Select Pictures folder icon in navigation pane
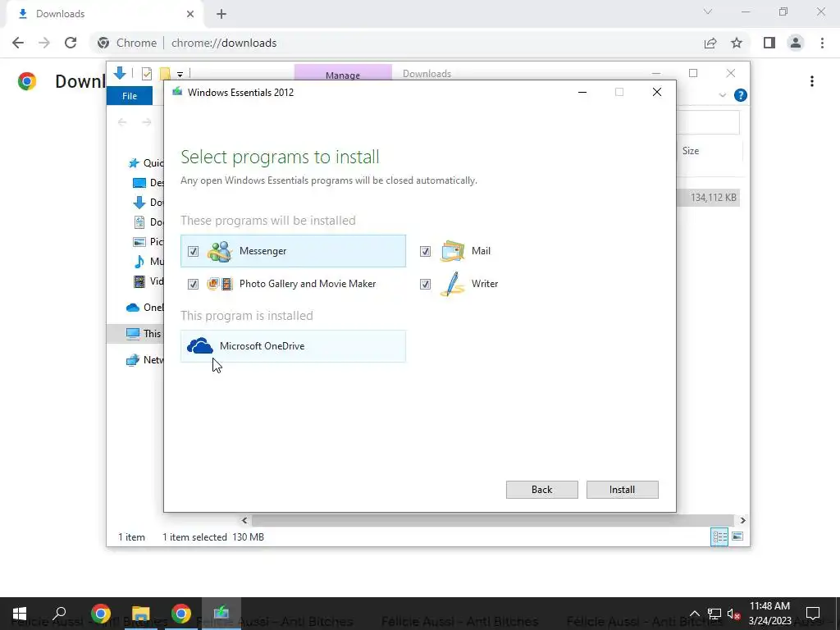Viewport: 840px width, 630px height. click(x=139, y=242)
